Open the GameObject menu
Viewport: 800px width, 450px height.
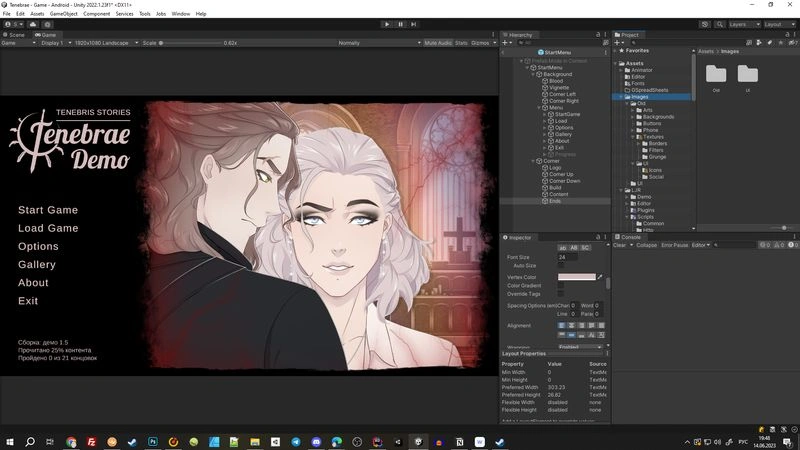click(x=64, y=14)
